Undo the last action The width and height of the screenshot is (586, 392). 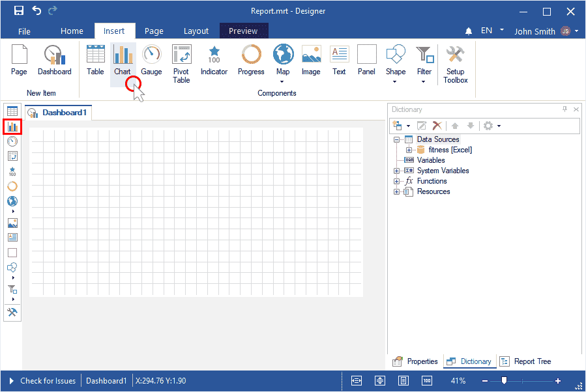(x=37, y=10)
